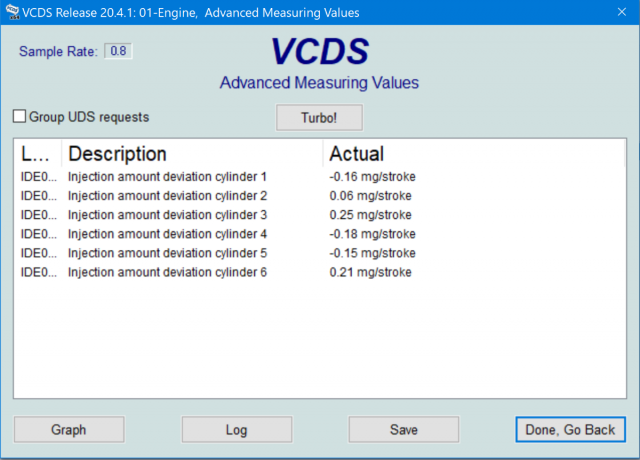Screen dimensions: 640x460
Task: Close the VCDS window
Action: pos(612,13)
